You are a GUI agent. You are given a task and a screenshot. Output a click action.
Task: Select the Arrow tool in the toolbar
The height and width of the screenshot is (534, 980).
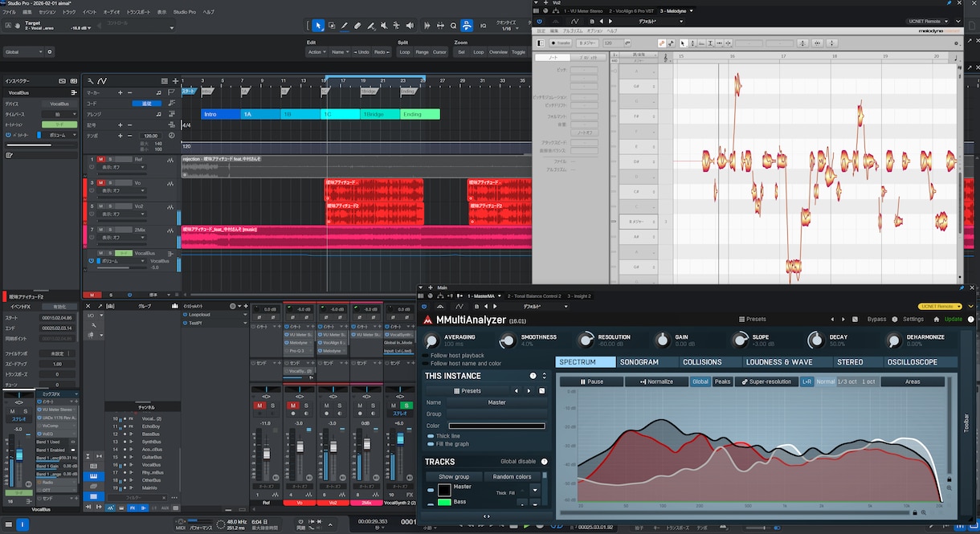(319, 26)
